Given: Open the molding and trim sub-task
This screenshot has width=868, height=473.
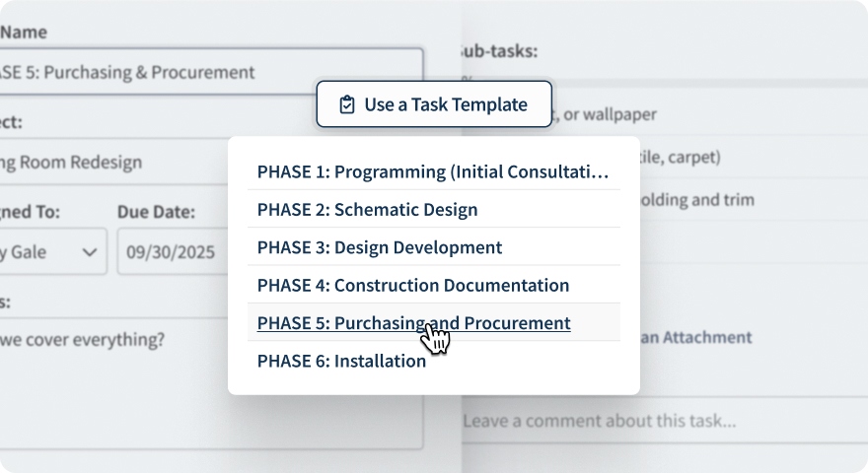Looking at the screenshot, I should (700, 200).
